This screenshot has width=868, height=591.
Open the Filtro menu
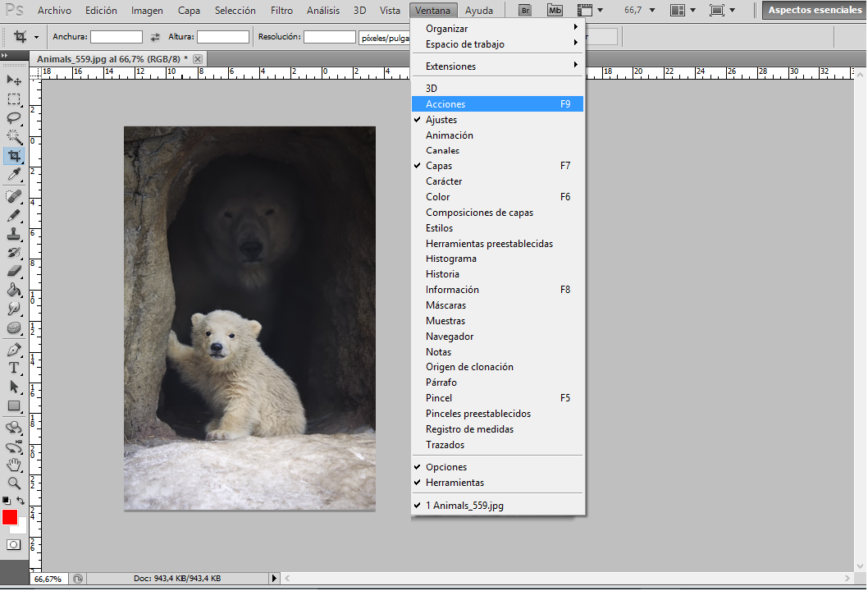(281, 10)
